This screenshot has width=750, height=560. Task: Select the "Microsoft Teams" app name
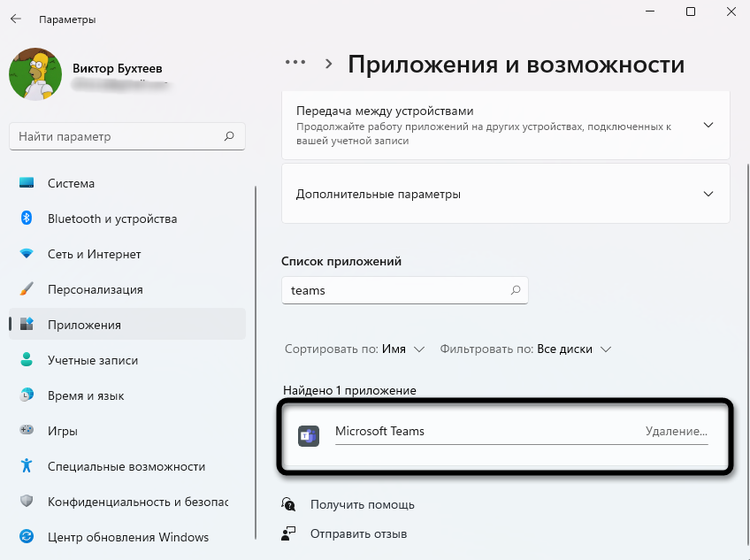coord(379,431)
